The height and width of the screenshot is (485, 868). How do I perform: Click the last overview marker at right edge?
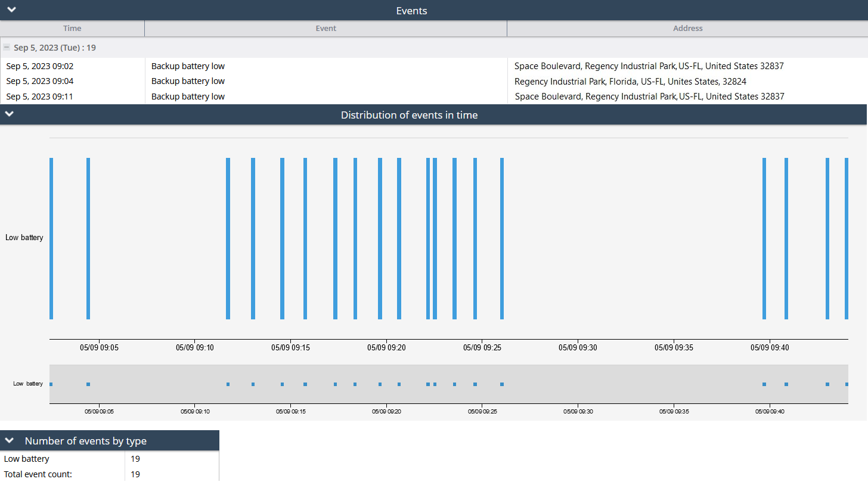tap(847, 384)
